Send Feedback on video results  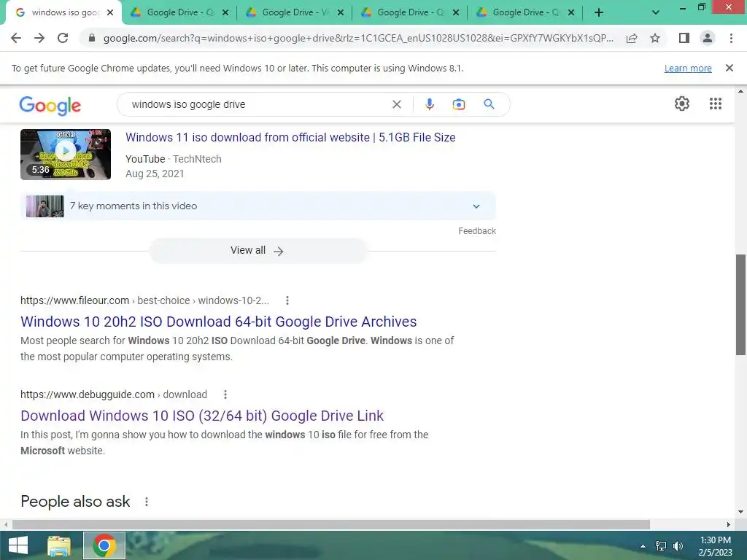477,231
